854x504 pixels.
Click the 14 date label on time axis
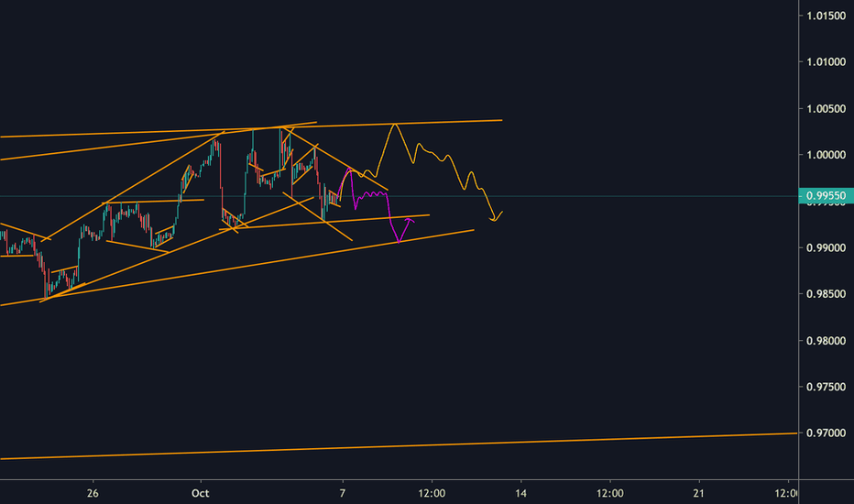[521, 494]
